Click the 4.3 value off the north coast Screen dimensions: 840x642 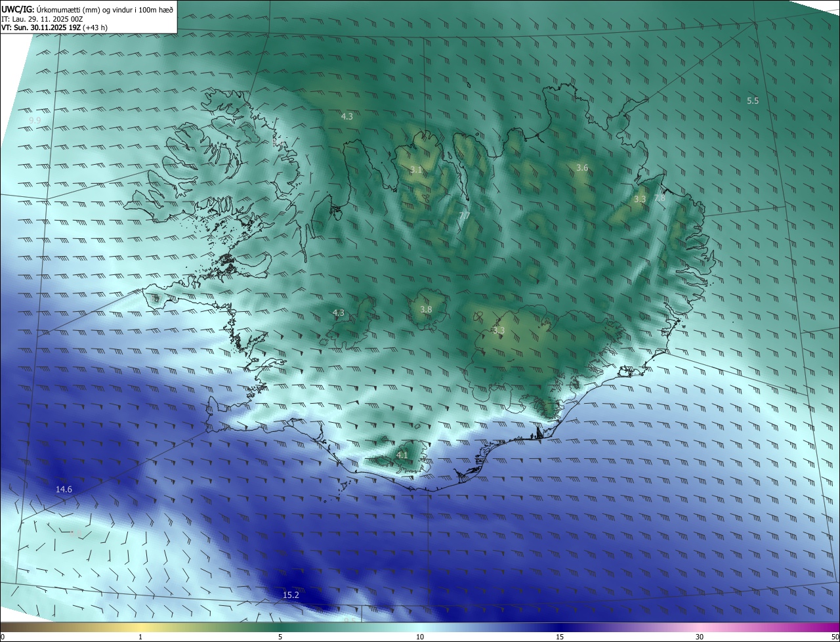coord(347,117)
